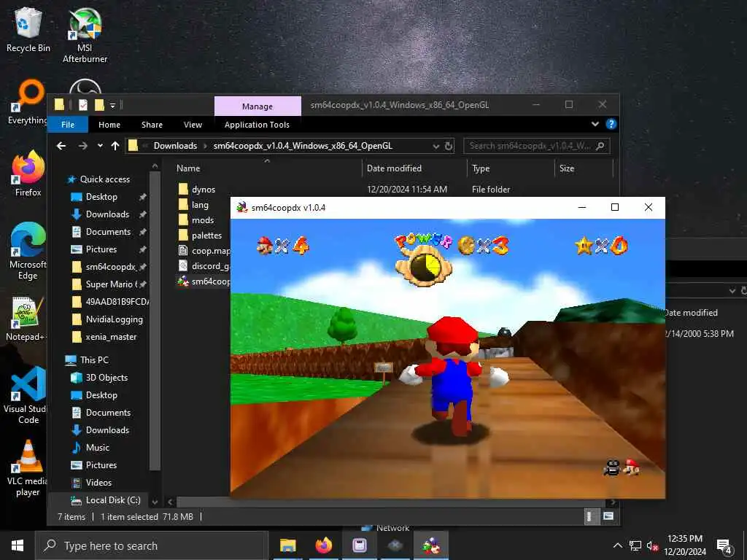Click New Folder icon in quick access toolbar
Image resolution: width=747 pixels, height=560 pixels.
coord(99,105)
